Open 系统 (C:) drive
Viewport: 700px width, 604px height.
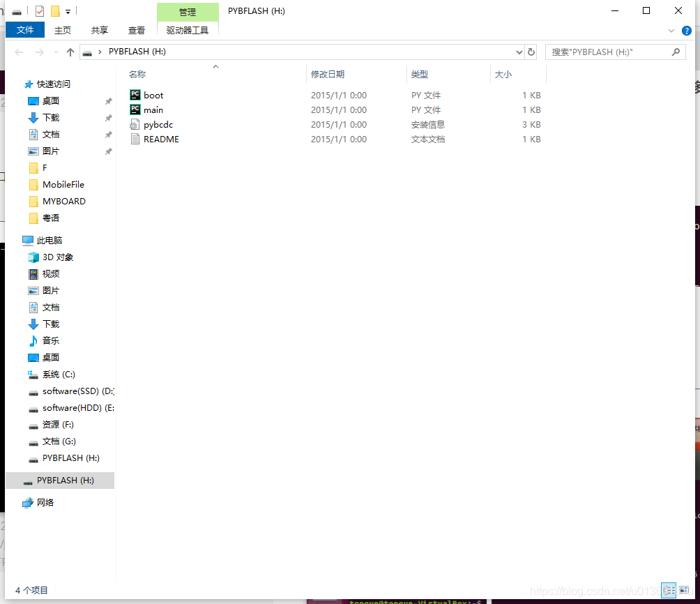click(59, 375)
